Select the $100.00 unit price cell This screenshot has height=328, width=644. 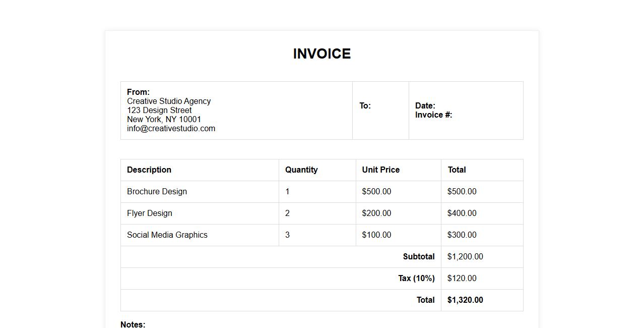(376, 235)
